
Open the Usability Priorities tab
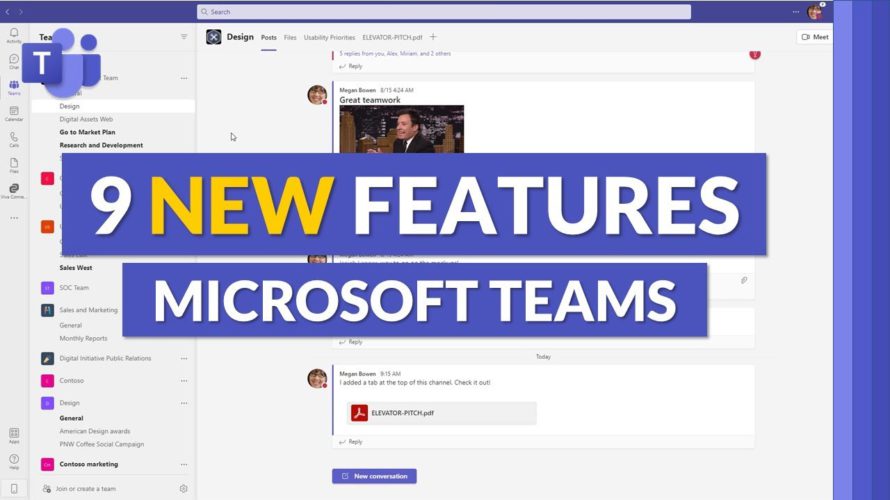click(329, 37)
